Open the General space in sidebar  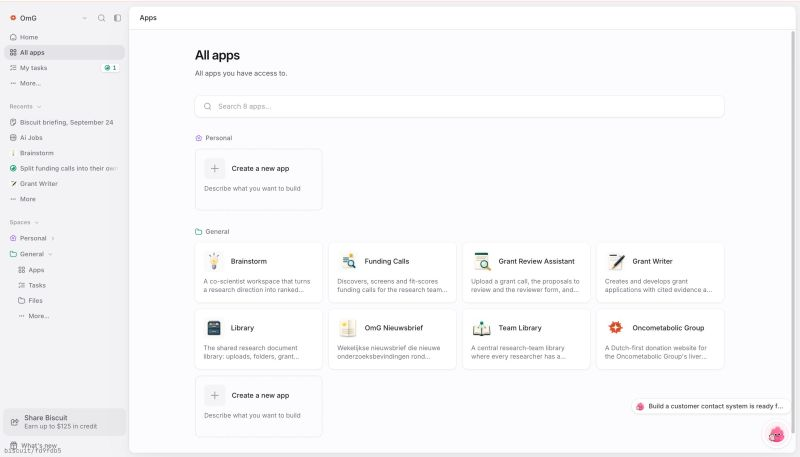[32, 254]
